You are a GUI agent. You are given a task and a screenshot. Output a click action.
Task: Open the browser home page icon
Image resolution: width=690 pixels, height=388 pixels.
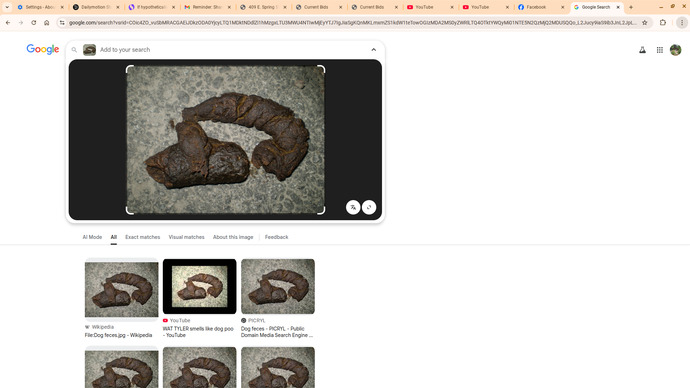(47, 22)
